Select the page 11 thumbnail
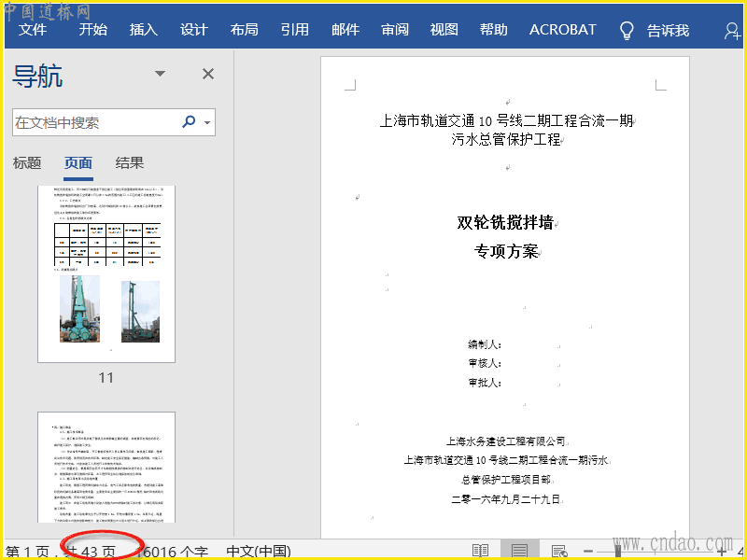Screen dimensions: 747x560 (106, 273)
